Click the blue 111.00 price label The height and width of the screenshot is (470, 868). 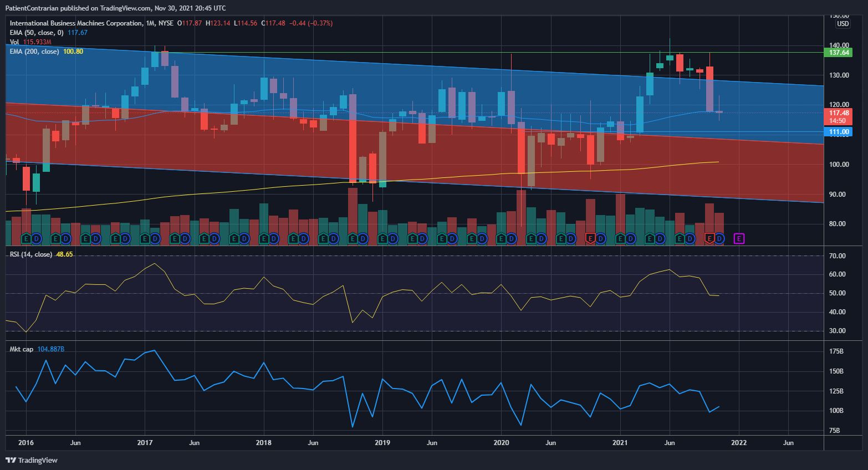[839, 132]
